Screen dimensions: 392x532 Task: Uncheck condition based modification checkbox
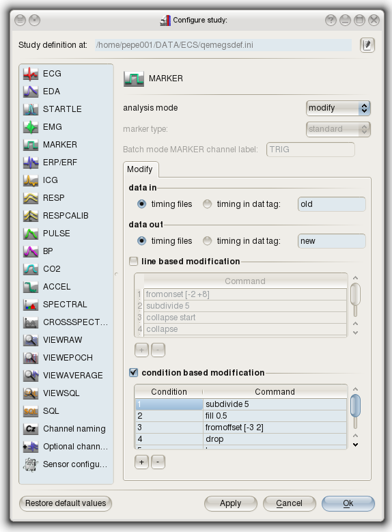133,372
